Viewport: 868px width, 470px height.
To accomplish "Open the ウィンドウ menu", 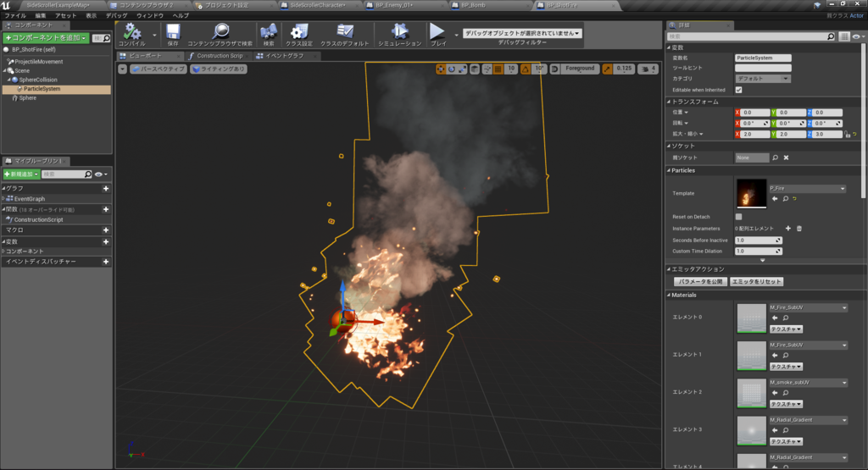I will coord(150,15).
